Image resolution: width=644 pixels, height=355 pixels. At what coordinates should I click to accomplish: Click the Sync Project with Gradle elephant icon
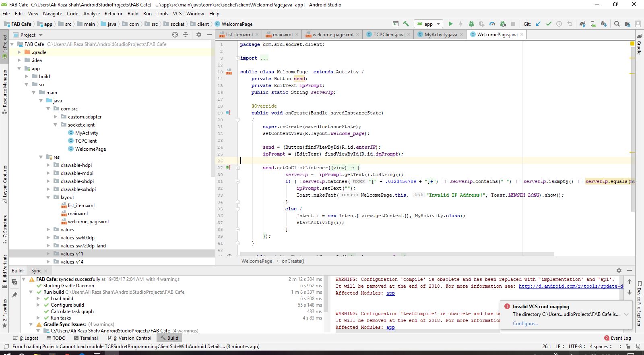pos(582,24)
